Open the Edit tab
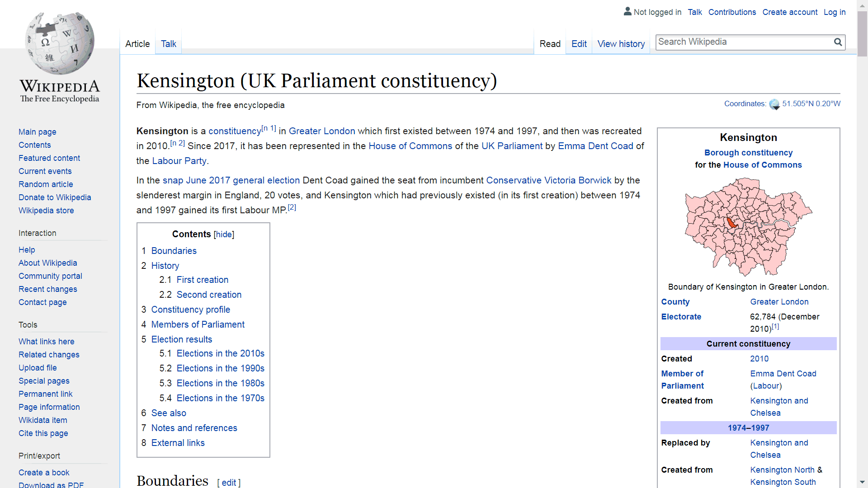The width and height of the screenshot is (868, 488). click(579, 44)
